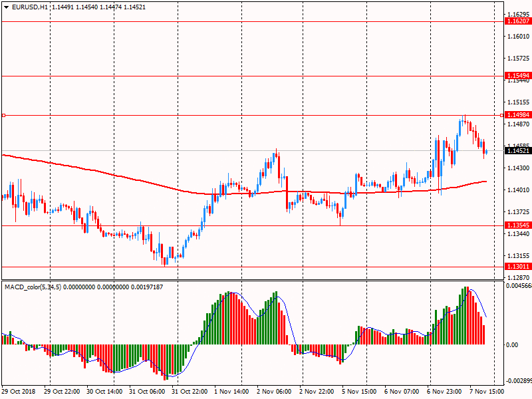Image resolution: width=532 pixels, height=399 pixels.
Task: Select left square handle of 1.14984 line
Action: pyautogui.click(x=3, y=115)
